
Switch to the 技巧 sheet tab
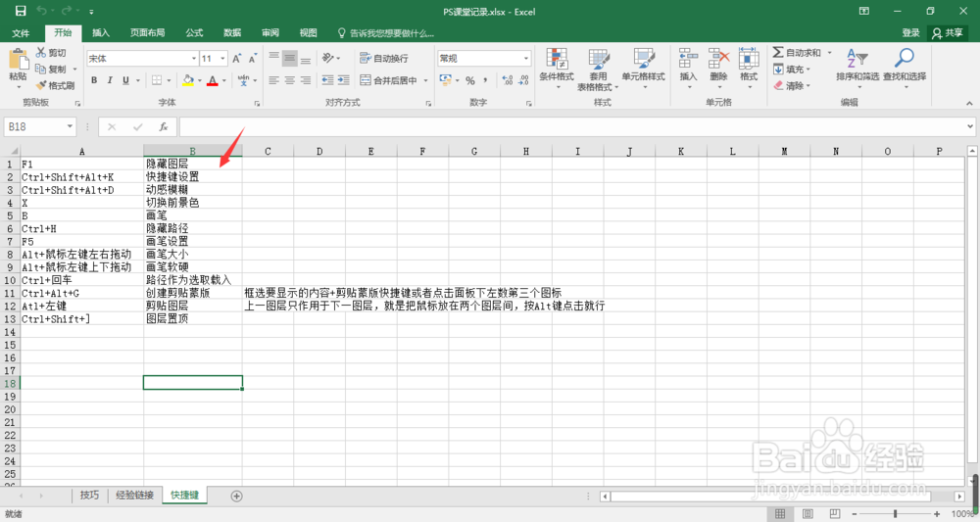coord(89,496)
